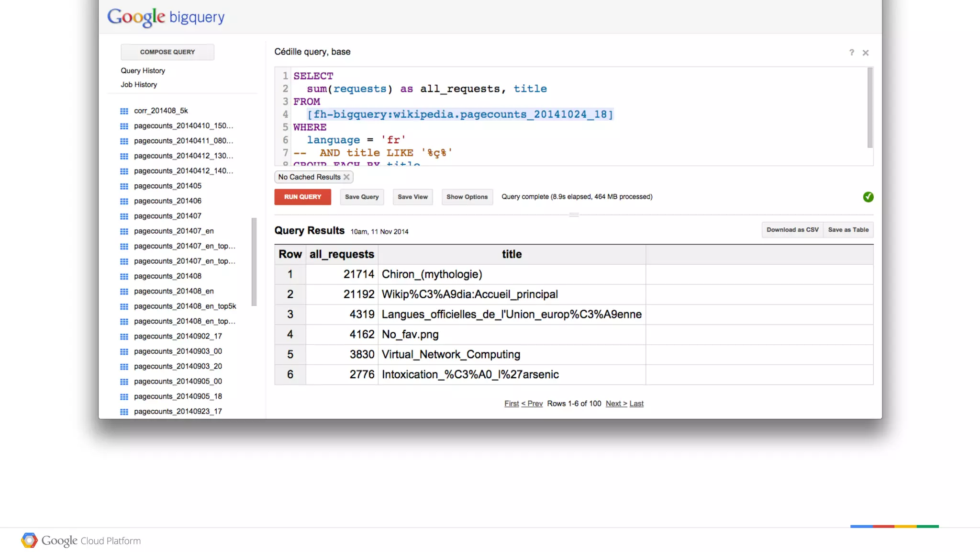Download results as CSV
This screenshot has height=552, width=980.
[792, 230]
